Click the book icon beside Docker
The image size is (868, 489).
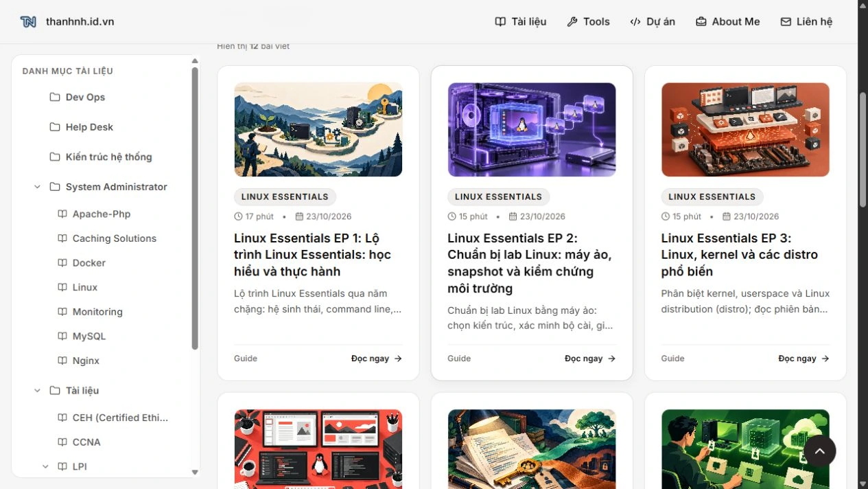coord(62,263)
